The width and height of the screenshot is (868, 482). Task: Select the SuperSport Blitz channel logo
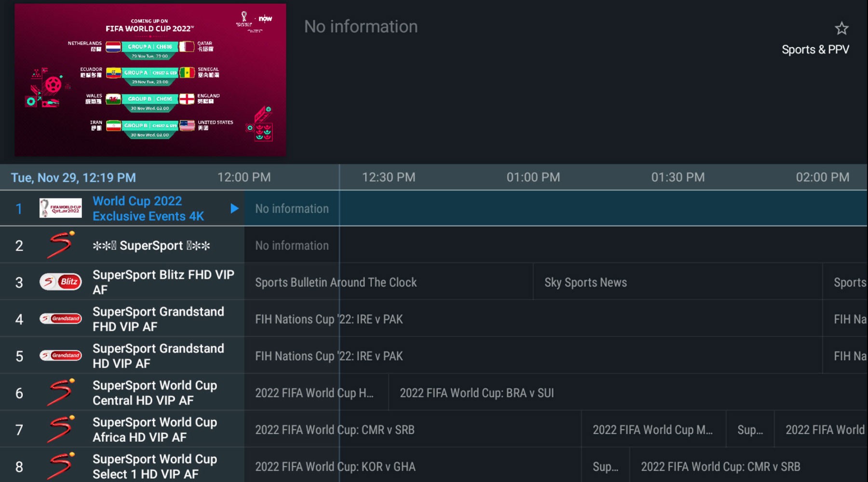tap(60, 282)
